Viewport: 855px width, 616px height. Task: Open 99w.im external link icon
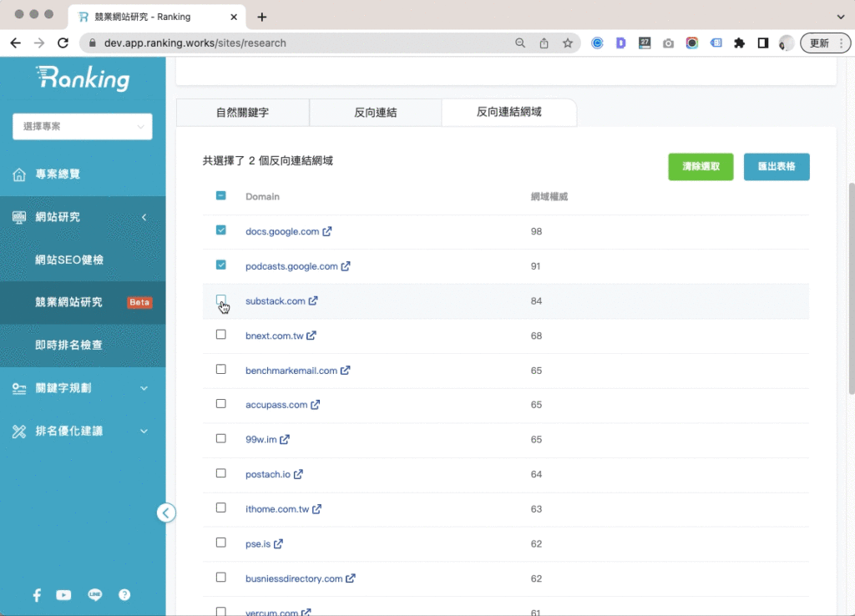[284, 439]
